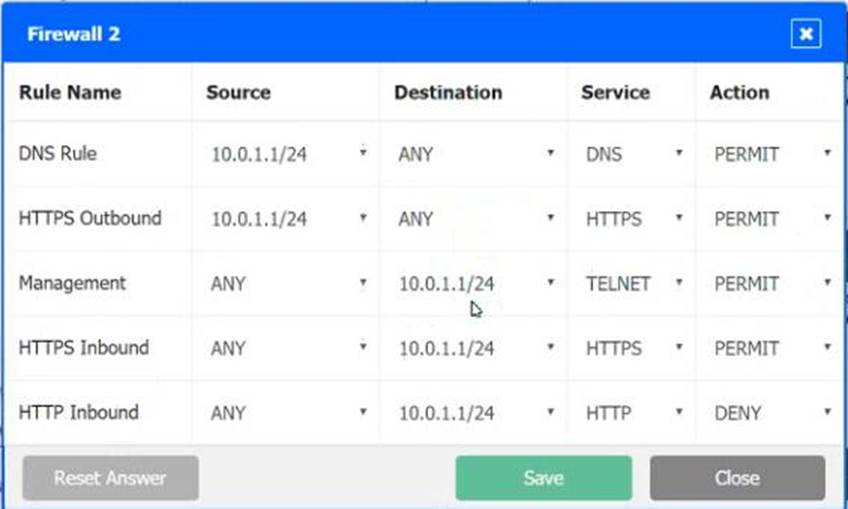Change Management rule TELNET service dropdown
The width and height of the screenshot is (848, 509).
pos(634,283)
